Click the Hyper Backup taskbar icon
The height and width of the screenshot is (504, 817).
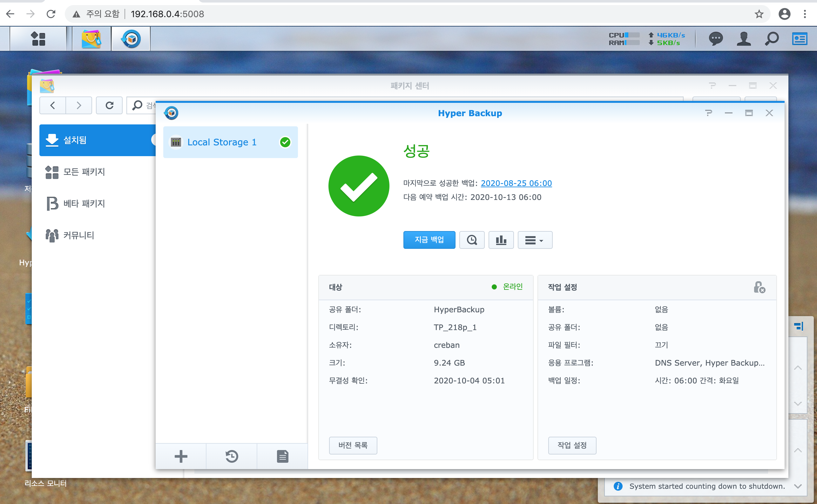tap(131, 39)
